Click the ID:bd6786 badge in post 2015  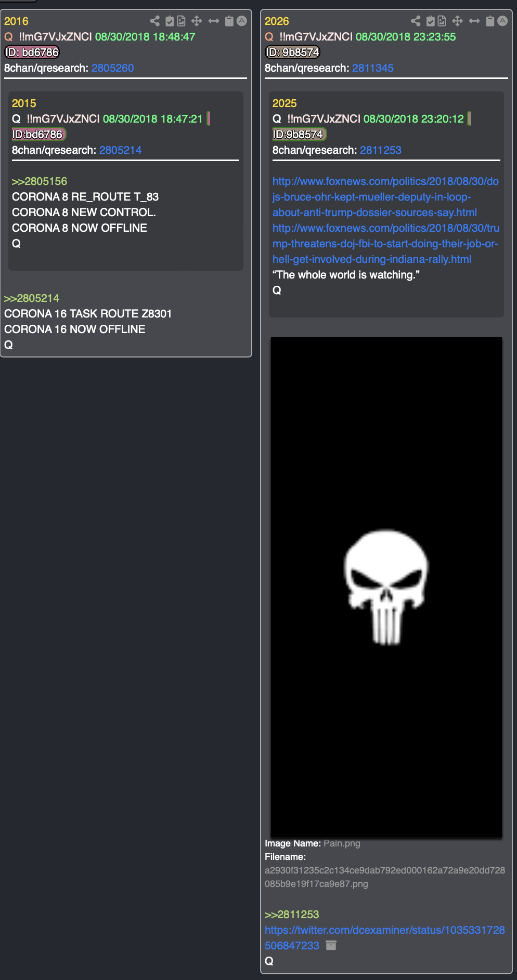pyautogui.click(x=39, y=135)
